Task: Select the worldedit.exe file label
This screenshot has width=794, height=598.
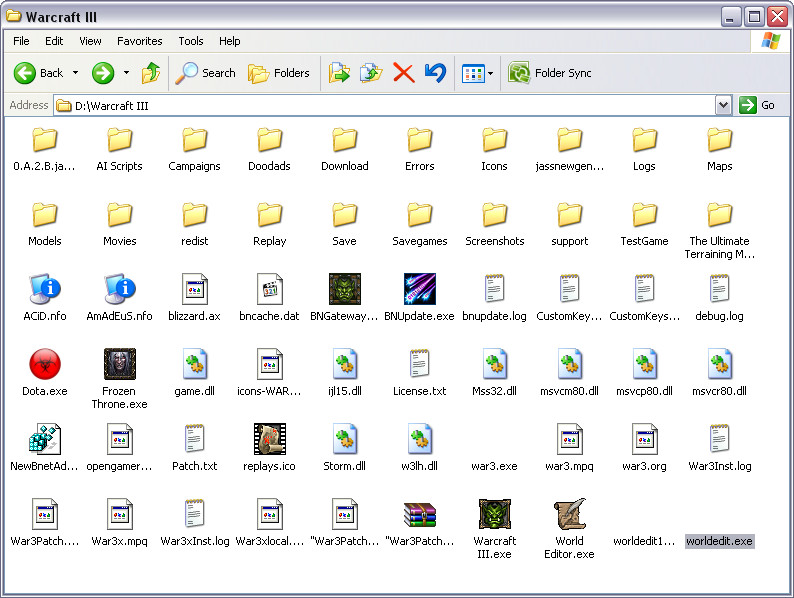Action: [720, 541]
